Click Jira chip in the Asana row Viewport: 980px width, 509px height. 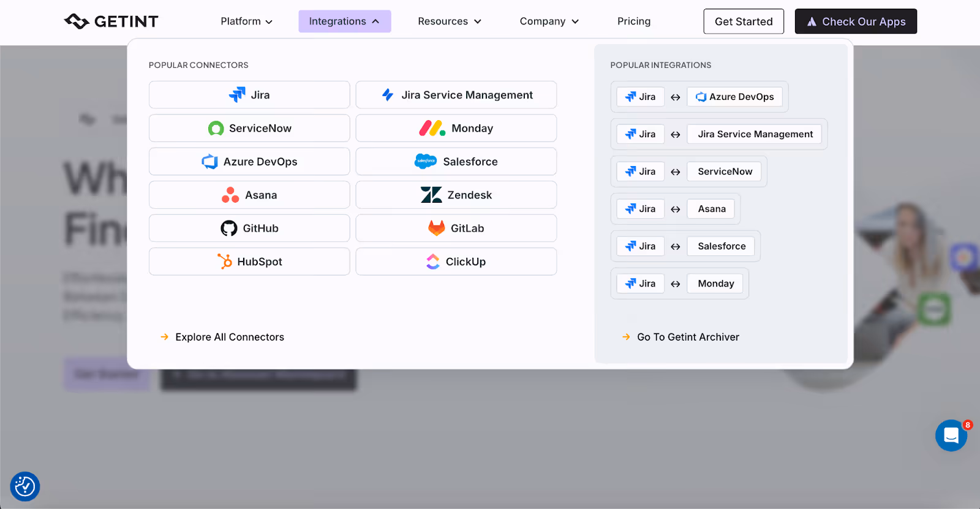[640, 209]
